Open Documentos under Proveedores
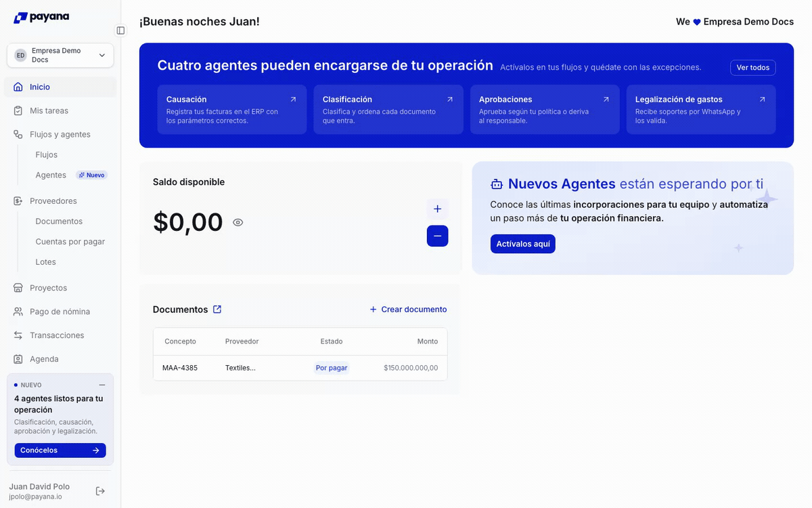The height and width of the screenshot is (508, 812). click(x=59, y=221)
